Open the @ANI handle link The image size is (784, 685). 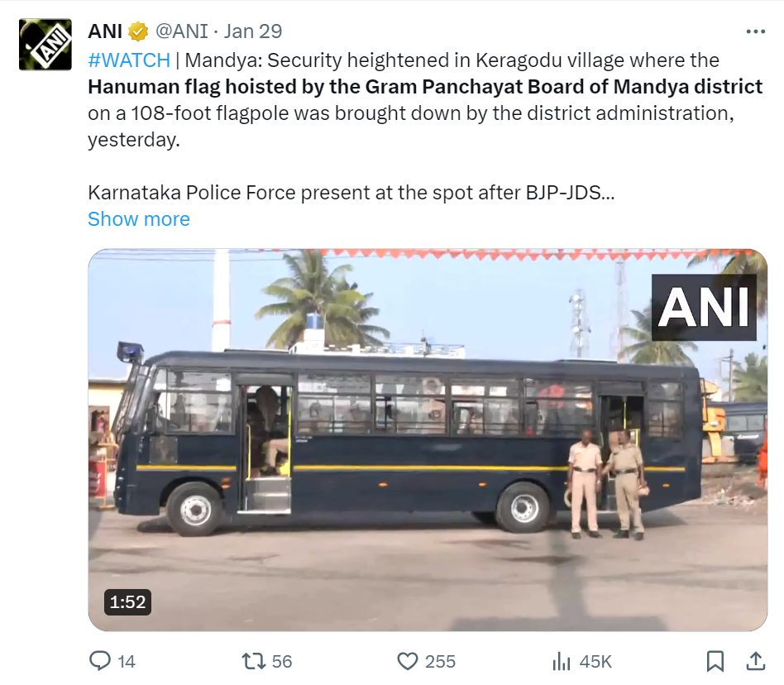181,31
